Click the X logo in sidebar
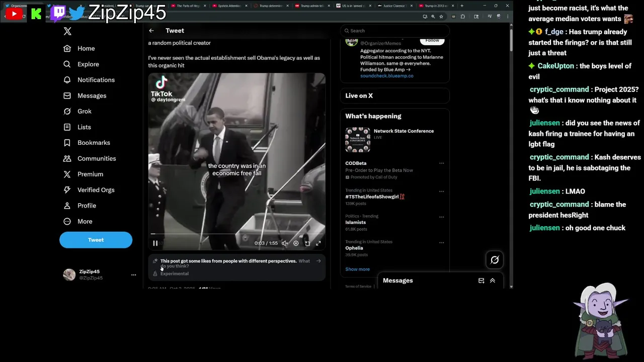The width and height of the screenshot is (644, 362). tap(67, 31)
